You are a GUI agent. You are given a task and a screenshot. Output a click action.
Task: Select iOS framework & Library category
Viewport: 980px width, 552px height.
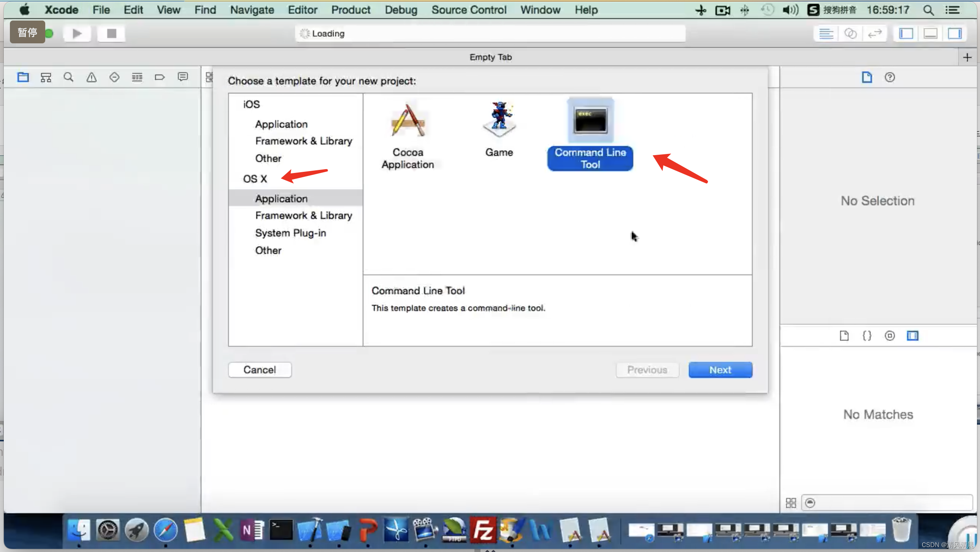(x=304, y=141)
